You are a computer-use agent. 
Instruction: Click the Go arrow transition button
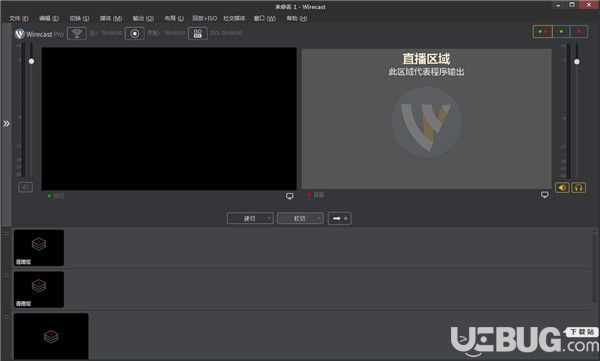coord(339,218)
